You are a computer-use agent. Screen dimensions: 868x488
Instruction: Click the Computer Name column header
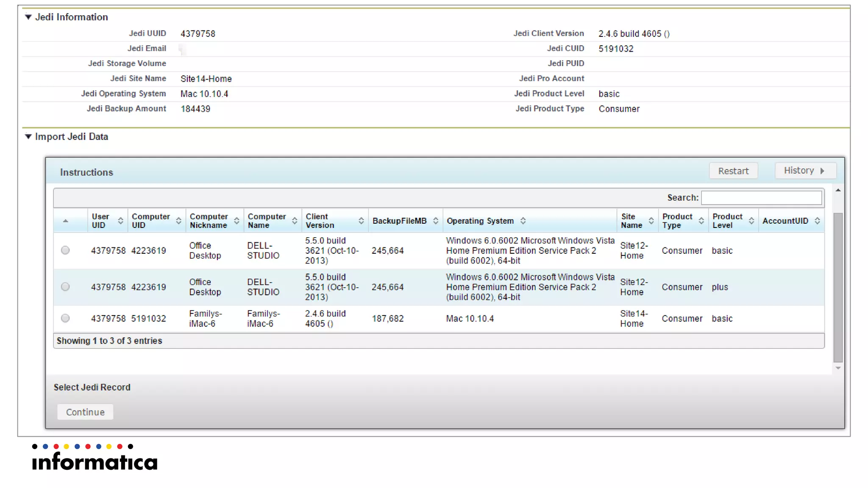pyautogui.click(x=267, y=221)
